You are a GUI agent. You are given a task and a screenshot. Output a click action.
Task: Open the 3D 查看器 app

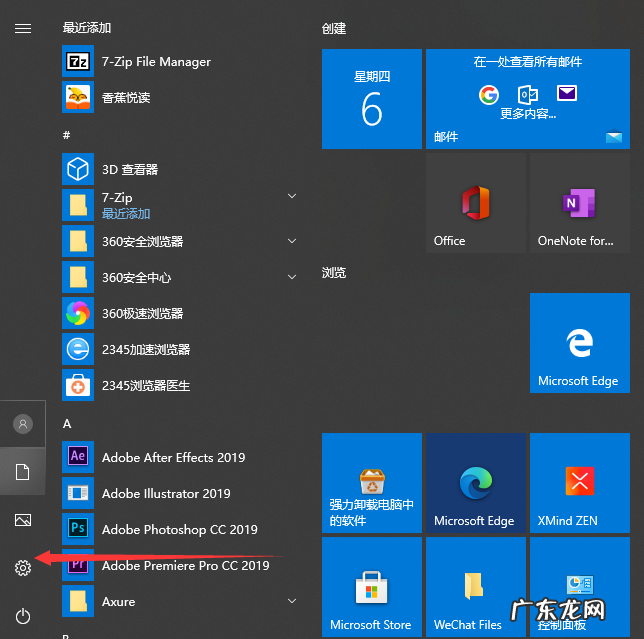[130, 170]
